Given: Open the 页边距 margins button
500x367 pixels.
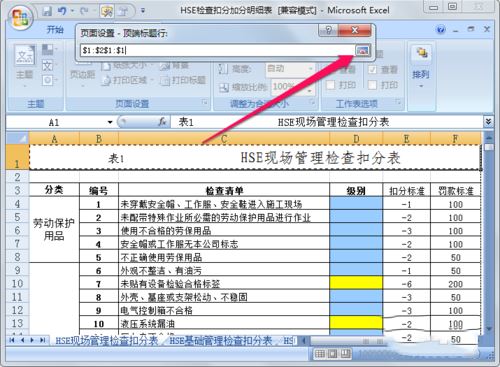Looking at the screenshot, I should click(82, 75).
